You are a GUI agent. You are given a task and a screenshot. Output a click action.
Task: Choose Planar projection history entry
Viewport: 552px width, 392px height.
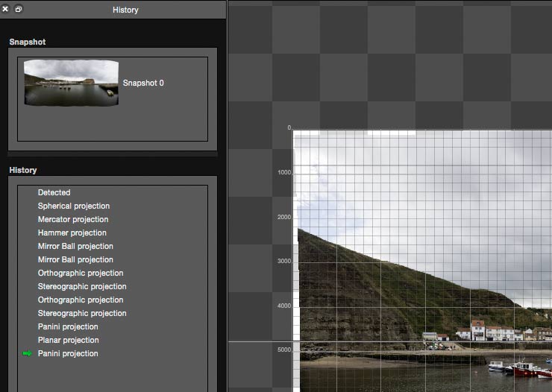point(69,340)
